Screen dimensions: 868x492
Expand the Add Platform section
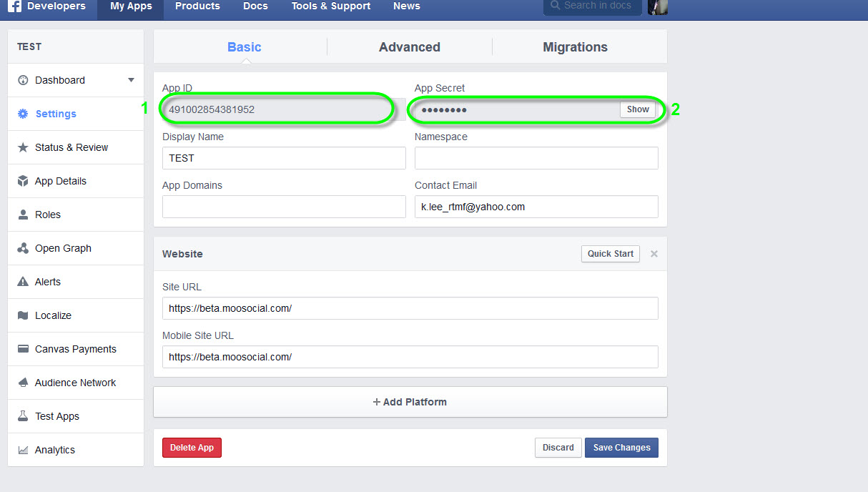pos(410,402)
